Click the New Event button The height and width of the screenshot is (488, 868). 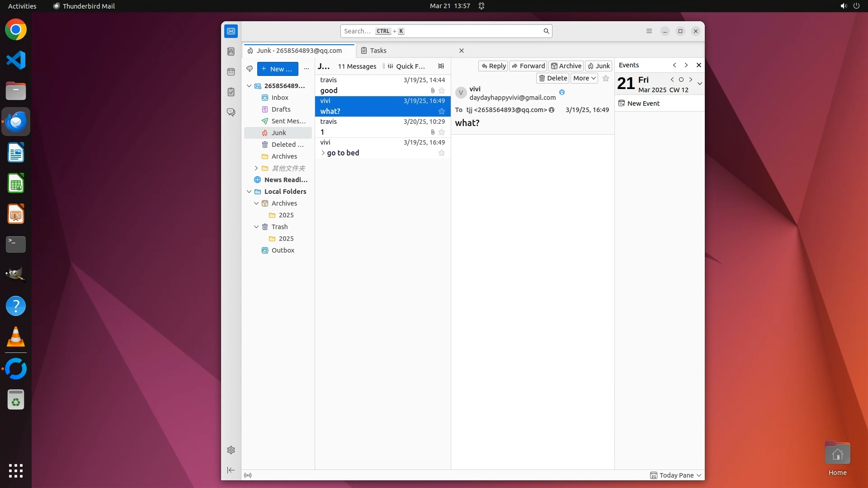pos(639,103)
